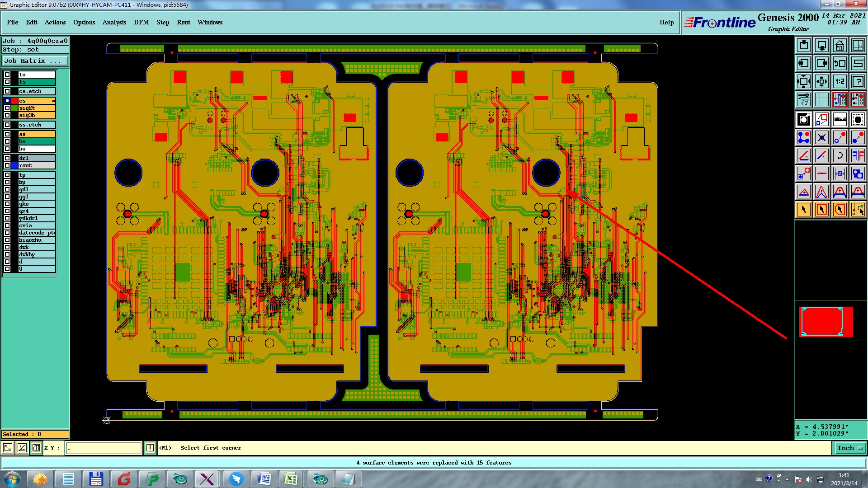Toggle checkbox for the sig3b layer
Viewport: 868px width, 488px height.
[x=7, y=115]
